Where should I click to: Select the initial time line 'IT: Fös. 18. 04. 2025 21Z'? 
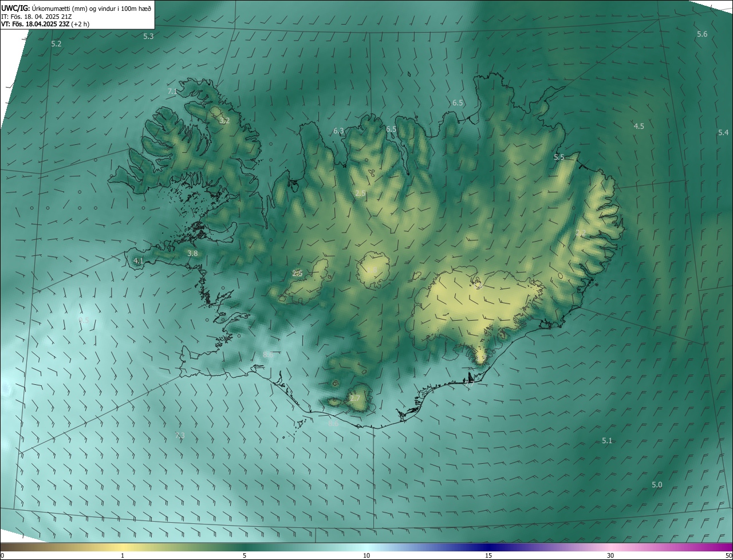point(37,16)
